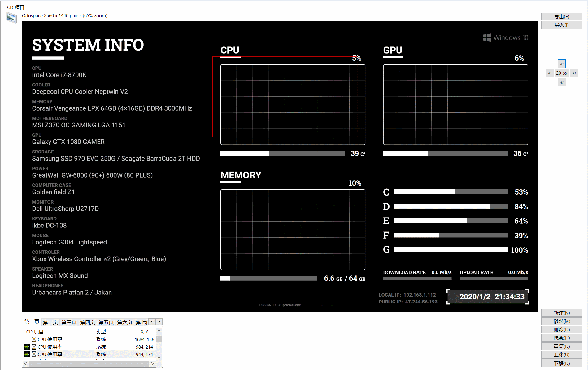Select the PUBLIC IP 47.244.56.193 label
Image resolution: width=588 pixels, height=370 pixels.
(x=408, y=302)
